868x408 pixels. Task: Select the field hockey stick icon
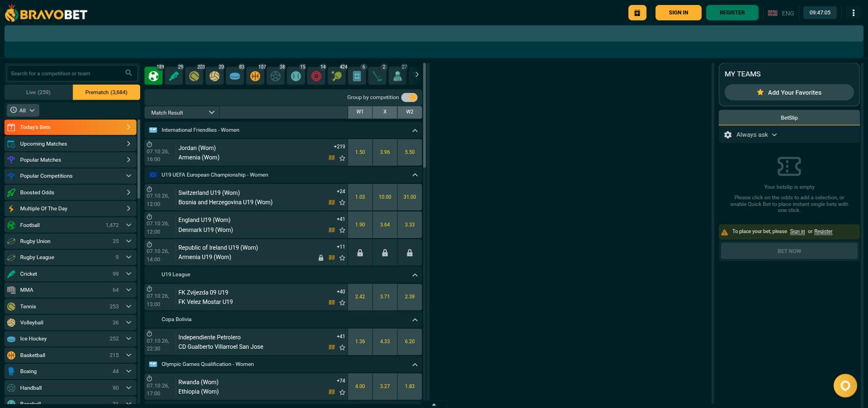tap(377, 76)
